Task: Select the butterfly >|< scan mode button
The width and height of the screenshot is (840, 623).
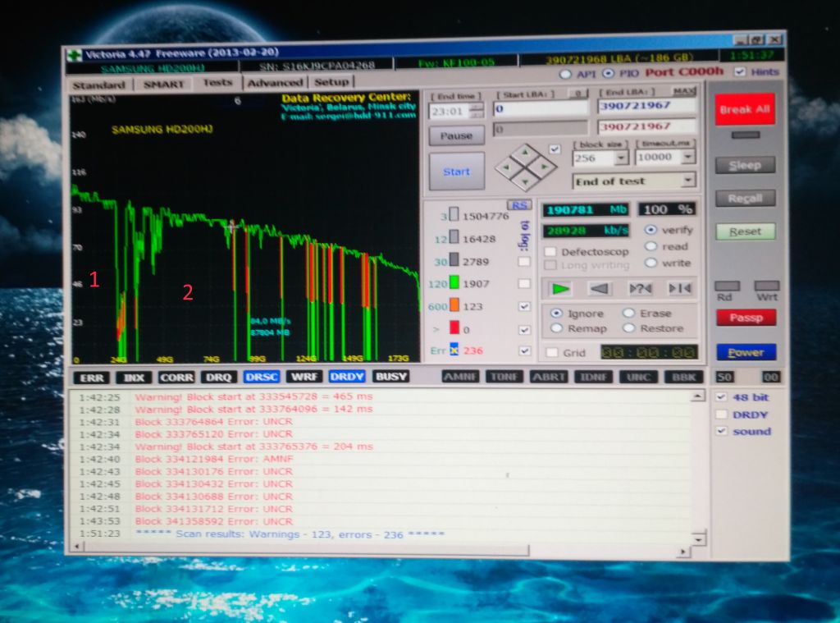Action: point(680,289)
